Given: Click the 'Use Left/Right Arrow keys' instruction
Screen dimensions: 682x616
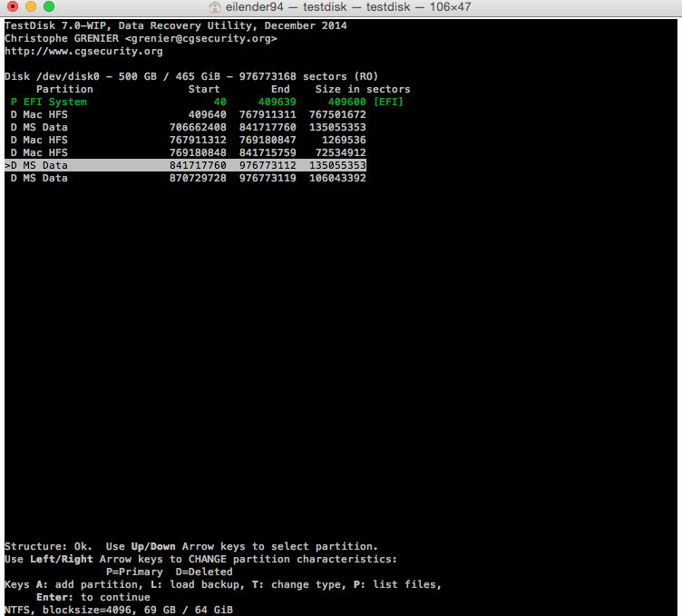Looking at the screenshot, I should coord(201,559).
